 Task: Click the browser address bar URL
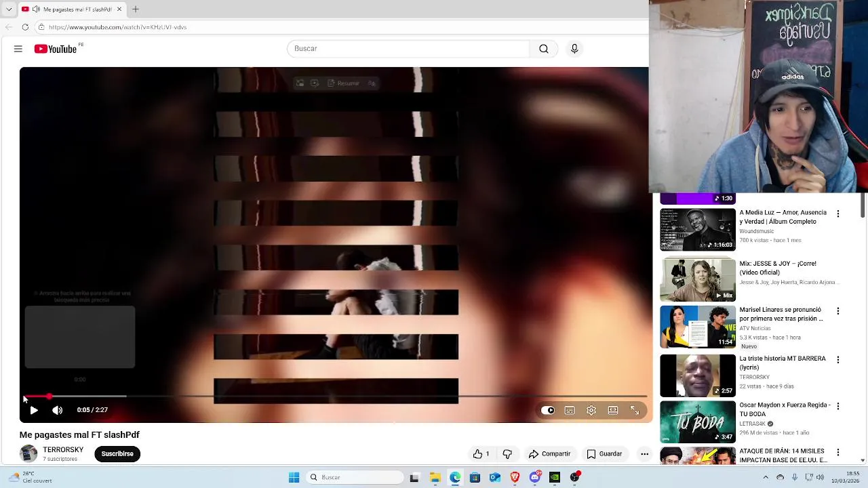point(117,27)
